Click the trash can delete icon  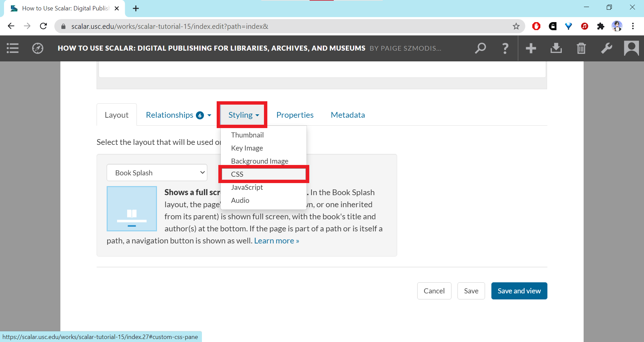pyautogui.click(x=581, y=48)
